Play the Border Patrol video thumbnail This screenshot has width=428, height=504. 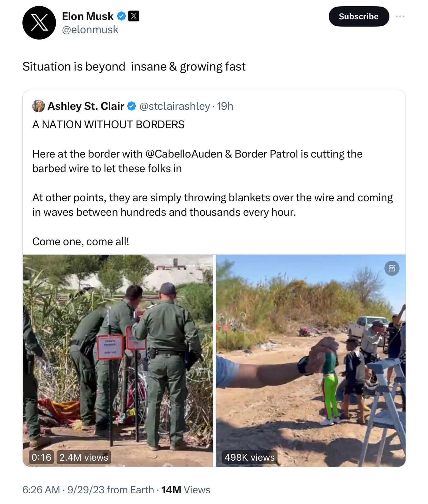click(118, 361)
